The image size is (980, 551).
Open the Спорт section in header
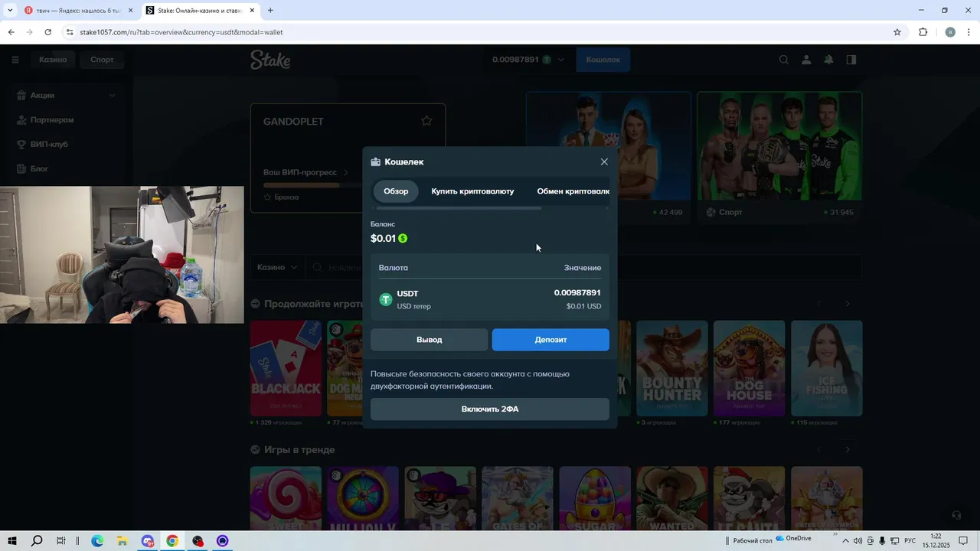[x=102, y=60]
